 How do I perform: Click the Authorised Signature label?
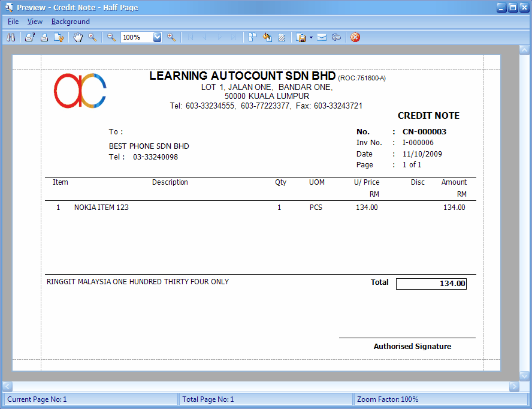click(413, 347)
